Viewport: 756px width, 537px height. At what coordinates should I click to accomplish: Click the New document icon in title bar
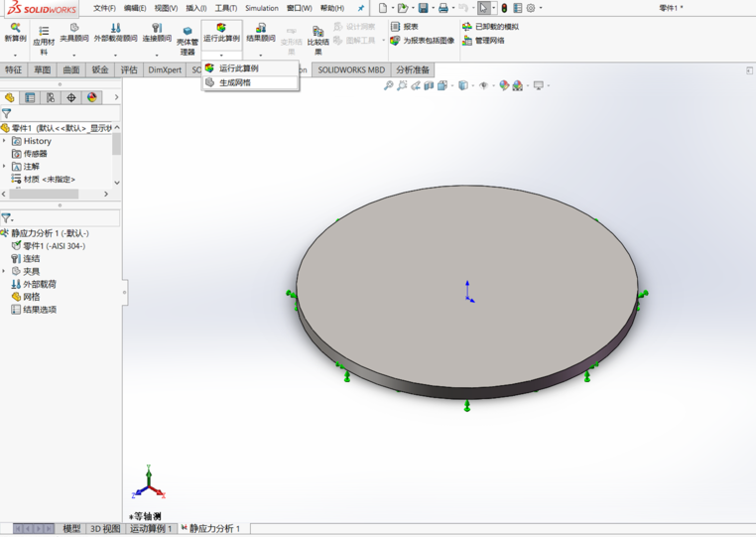pyautogui.click(x=382, y=8)
